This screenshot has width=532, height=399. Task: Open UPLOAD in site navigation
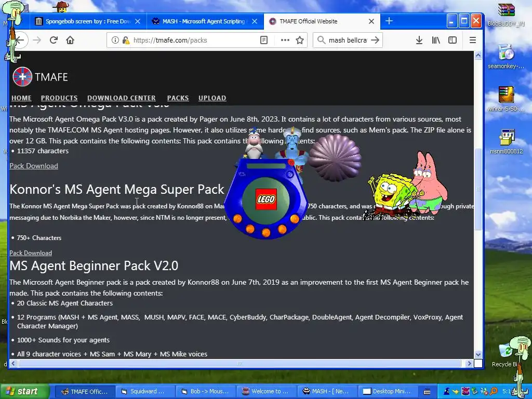pyautogui.click(x=212, y=98)
